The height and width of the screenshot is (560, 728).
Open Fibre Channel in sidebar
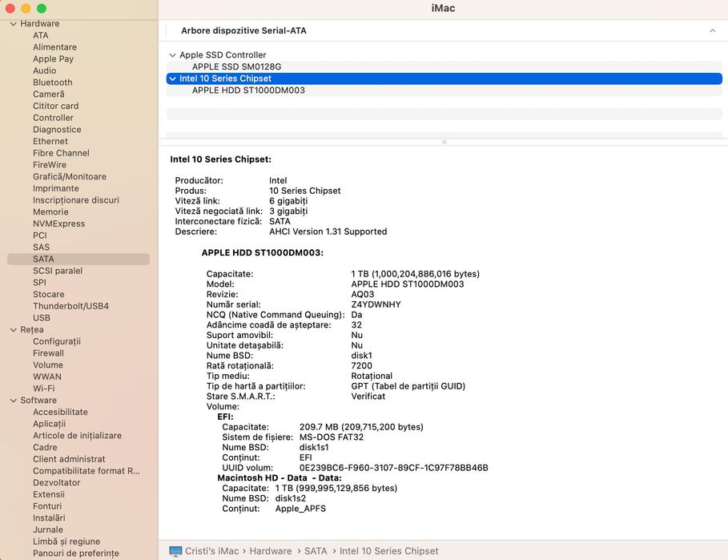pyautogui.click(x=61, y=153)
